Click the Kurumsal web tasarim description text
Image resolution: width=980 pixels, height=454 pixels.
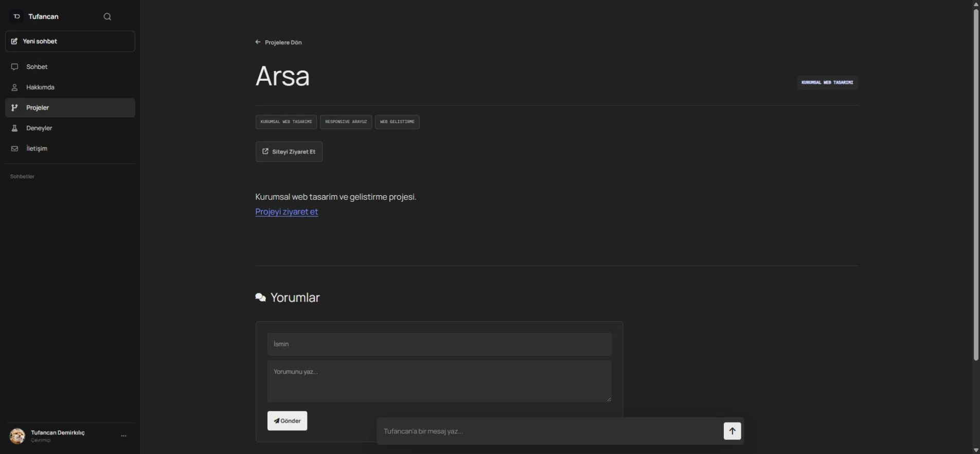336,197
